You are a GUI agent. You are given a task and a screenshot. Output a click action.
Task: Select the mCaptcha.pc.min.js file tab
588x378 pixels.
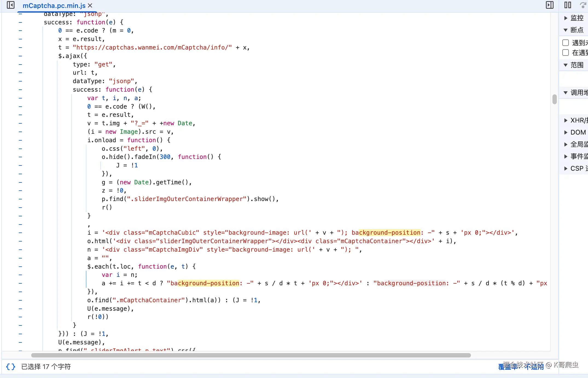[54, 5]
